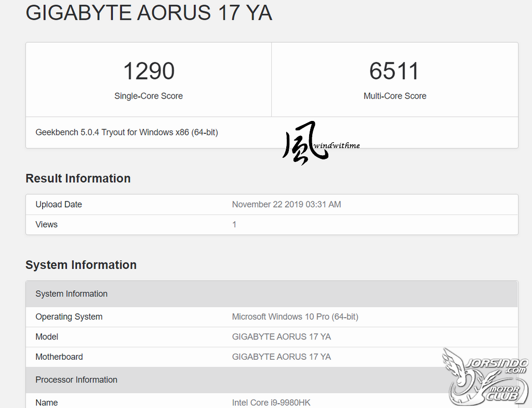532x408 pixels.
Task: Select the Views count value 1
Action: click(x=234, y=224)
